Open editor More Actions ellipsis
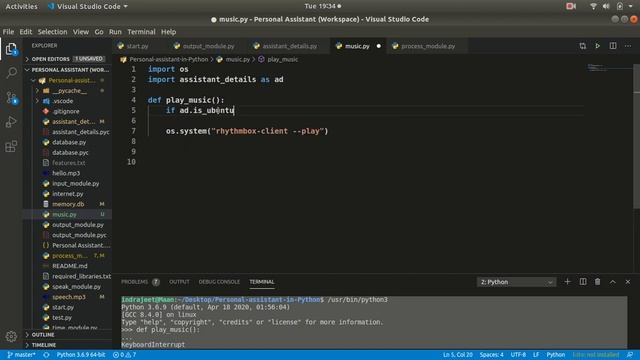640x360 pixels. click(628, 46)
